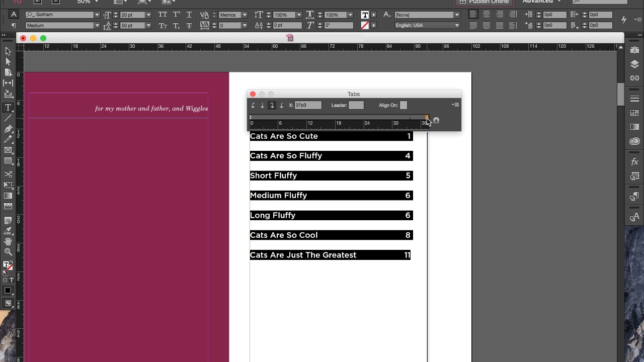Screen dimensions: 644x362
Task: Open the Effects fx panel
Action: [634, 162]
